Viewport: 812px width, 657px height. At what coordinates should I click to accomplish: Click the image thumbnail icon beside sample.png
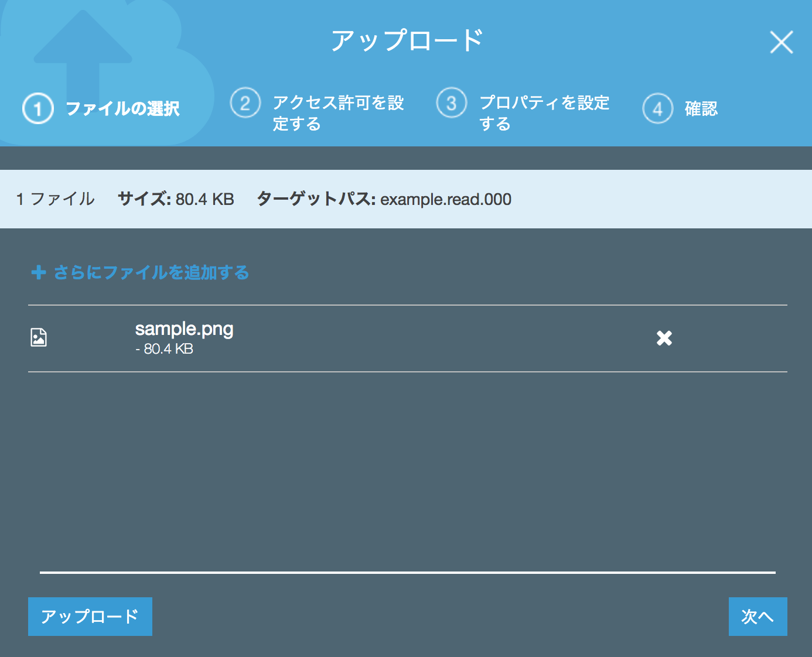[x=38, y=338]
